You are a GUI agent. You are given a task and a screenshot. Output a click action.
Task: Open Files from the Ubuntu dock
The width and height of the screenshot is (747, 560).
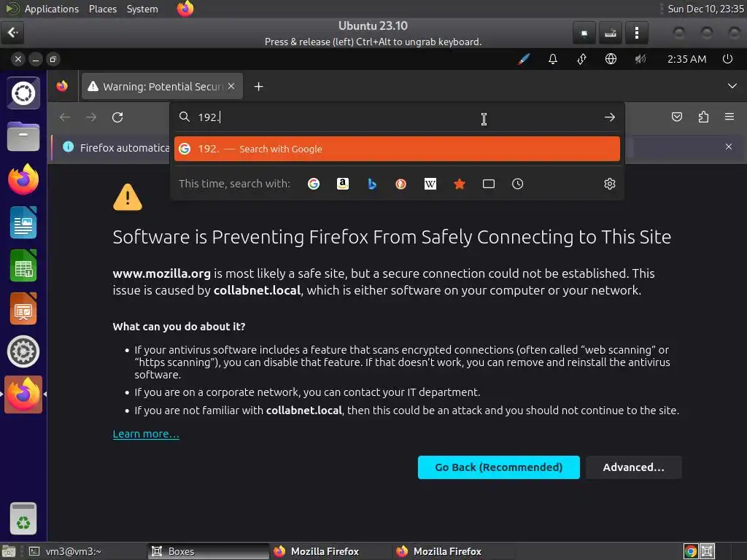pos(23,136)
